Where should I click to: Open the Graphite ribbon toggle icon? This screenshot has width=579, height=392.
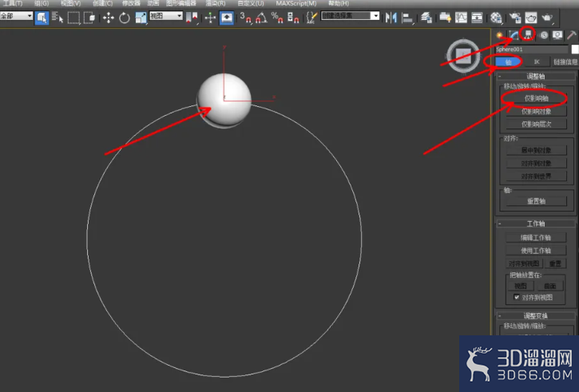tap(445, 18)
